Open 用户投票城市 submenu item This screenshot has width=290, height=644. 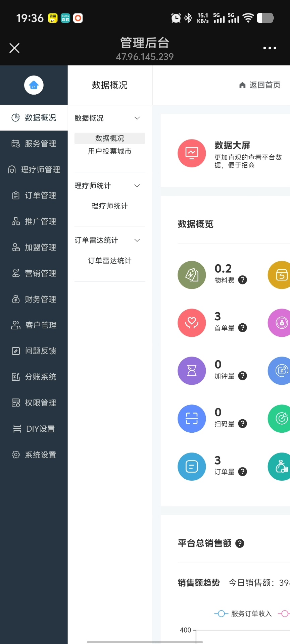pyautogui.click(x=110, y=151)
